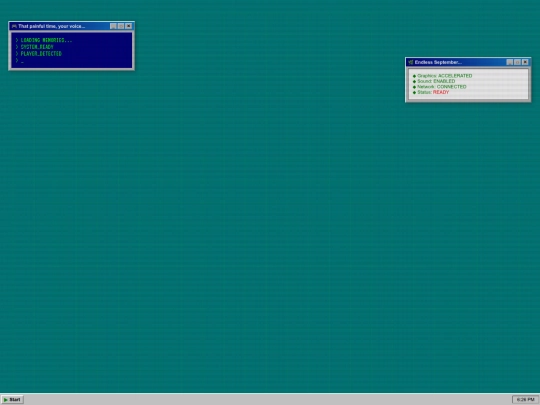540x405 pixels.
Task: Minimize the 'That painful time, your voice...' window
Action: pos(113,26)
